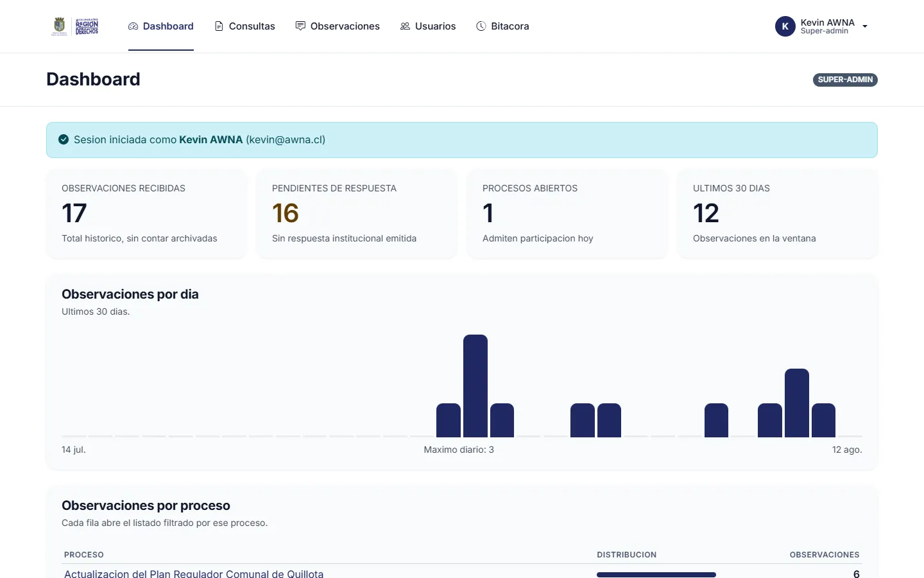Open Actualizacion del Plan Regulador Comunal de Quillota
The image size is (924, 578).
point(194,574)
